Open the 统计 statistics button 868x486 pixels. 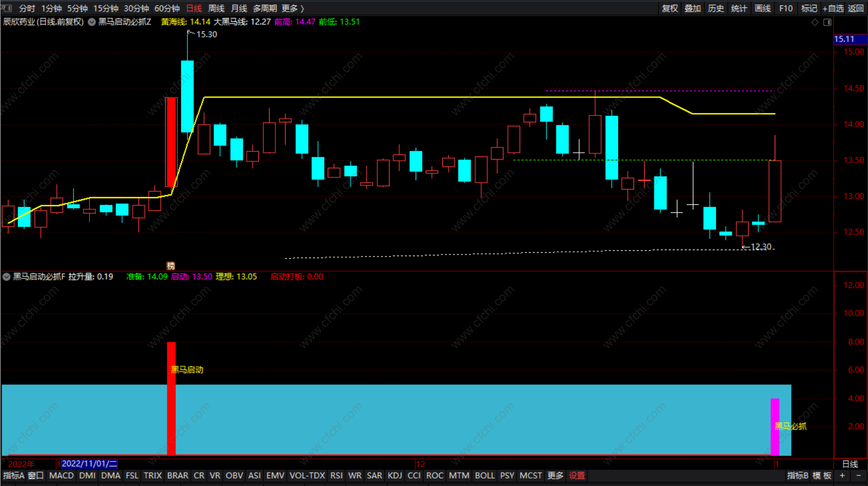pyautogui.click(x=739, y=9)
